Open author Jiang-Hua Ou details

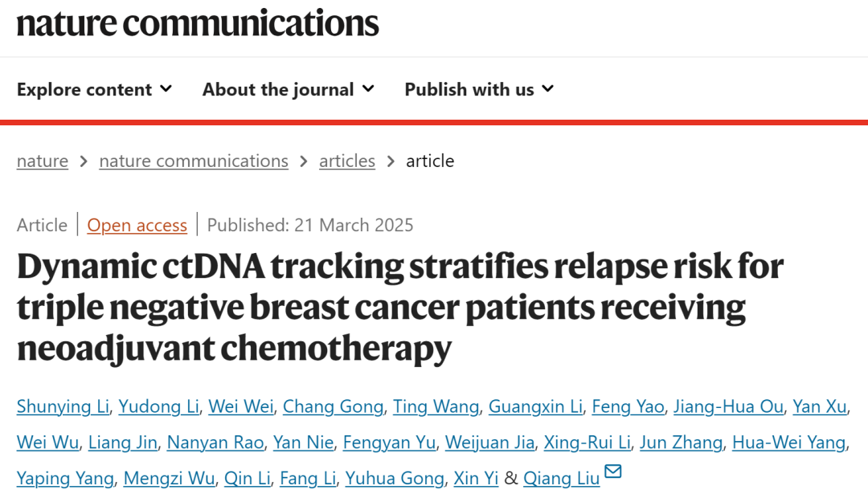point(728,406)
